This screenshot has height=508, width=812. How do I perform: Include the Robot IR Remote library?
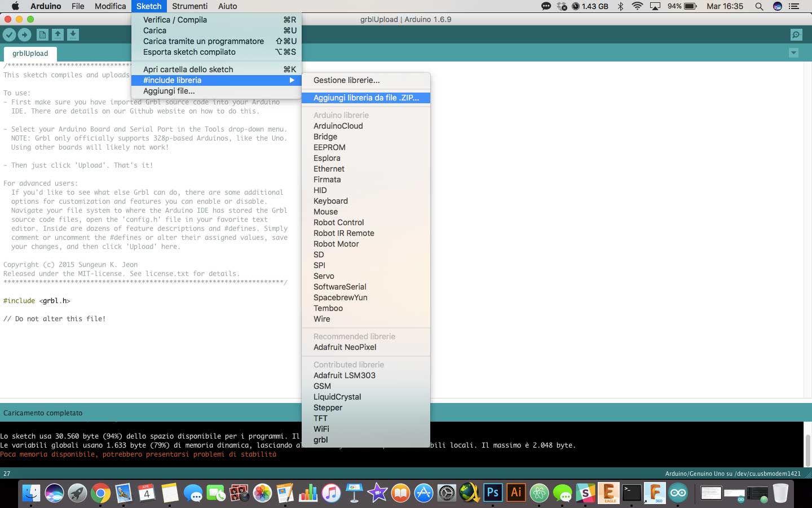tap(366, 233)
